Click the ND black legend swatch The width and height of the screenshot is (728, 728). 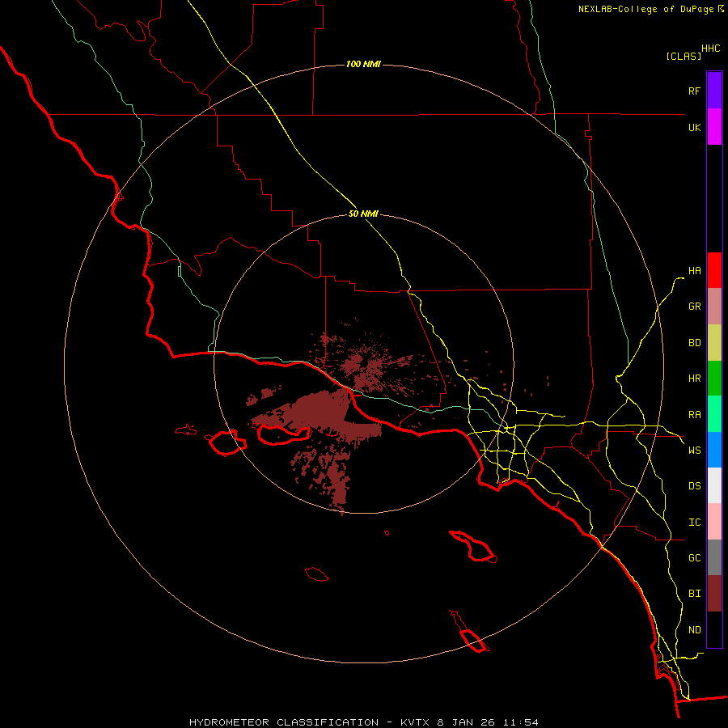pyautogui.click(x=714, y=629)
